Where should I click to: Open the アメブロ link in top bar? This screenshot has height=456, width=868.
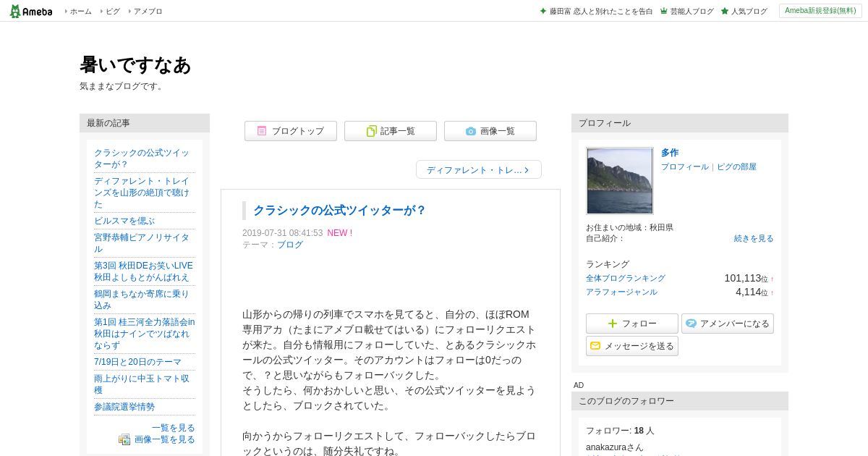148,12
